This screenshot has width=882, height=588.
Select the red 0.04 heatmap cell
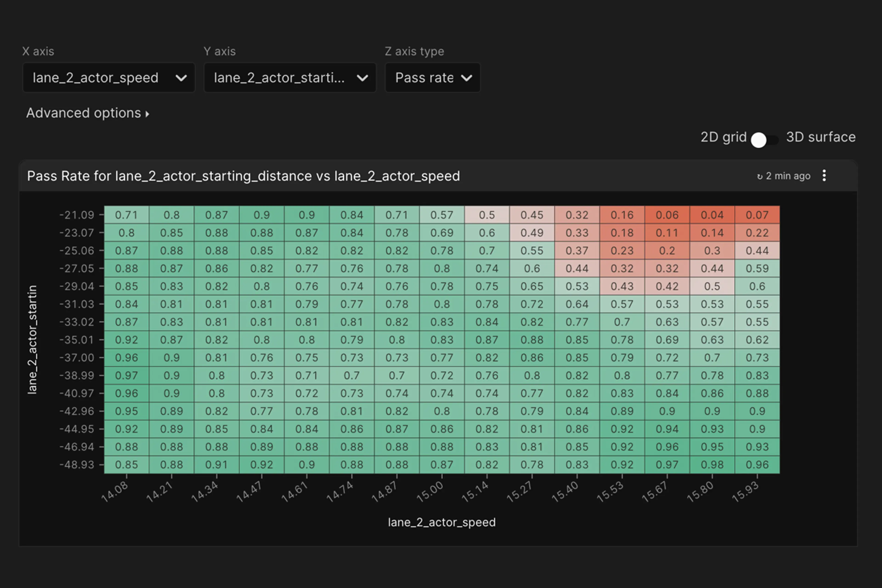pyautogui.click(x=712, y=215)
